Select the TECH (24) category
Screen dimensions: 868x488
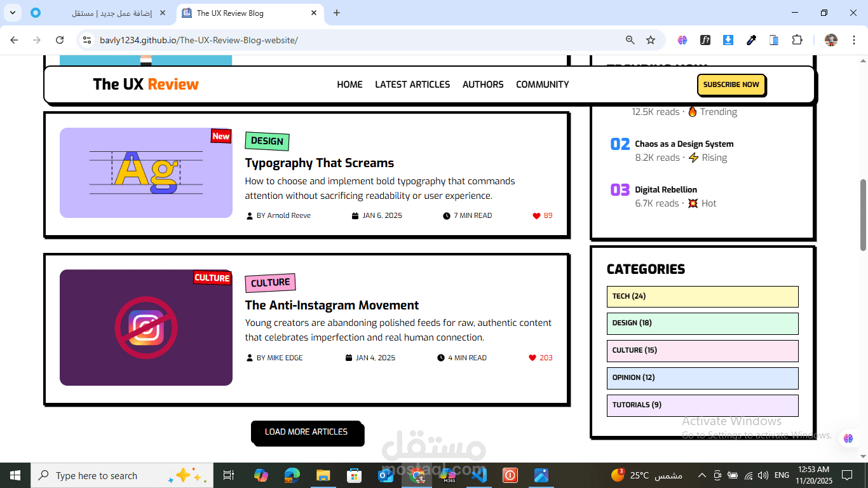[703, 297]
